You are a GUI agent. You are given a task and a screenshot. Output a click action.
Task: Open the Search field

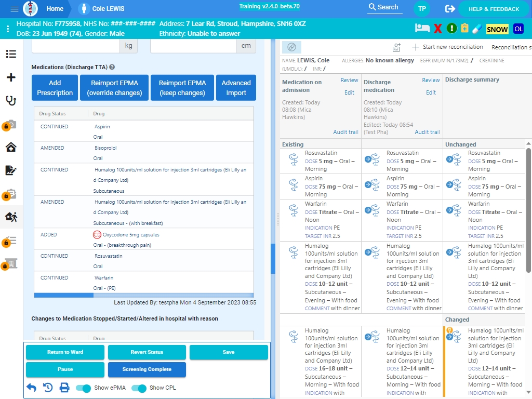(385, 7)
